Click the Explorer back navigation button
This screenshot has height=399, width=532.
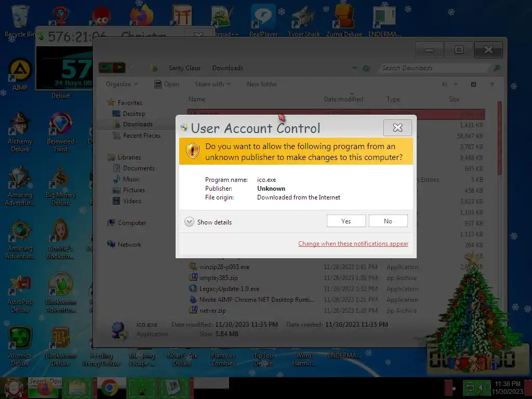point(105,68)
